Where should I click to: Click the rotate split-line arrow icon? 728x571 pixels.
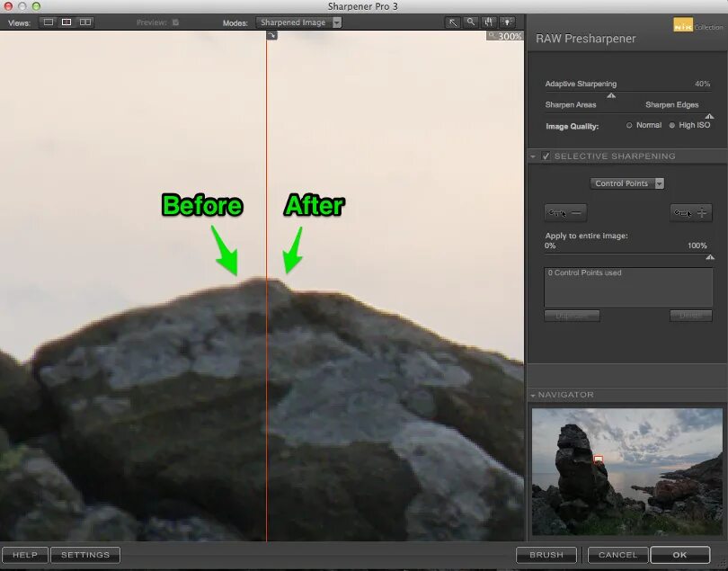271,35
